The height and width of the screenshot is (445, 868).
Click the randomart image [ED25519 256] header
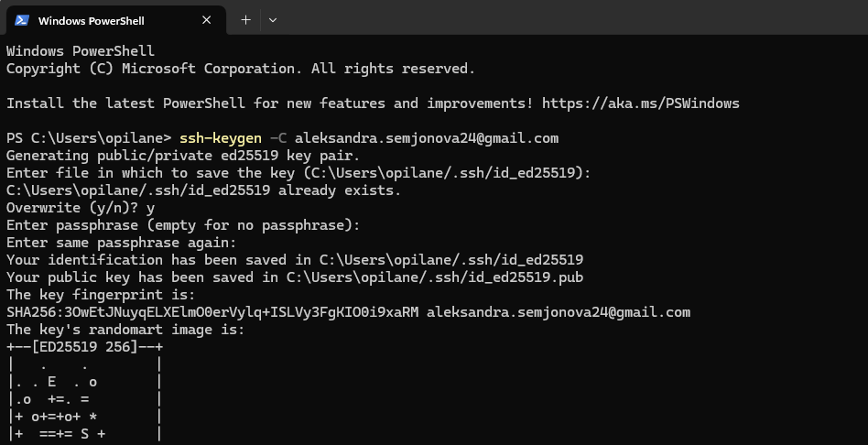point(84,347)
